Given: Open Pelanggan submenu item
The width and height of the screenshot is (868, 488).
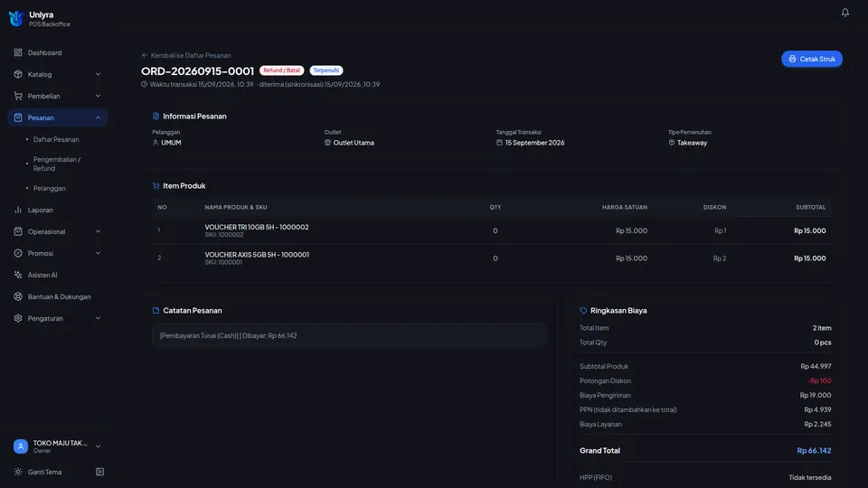Looking at the screenshot, I should (x=49, y=188).
